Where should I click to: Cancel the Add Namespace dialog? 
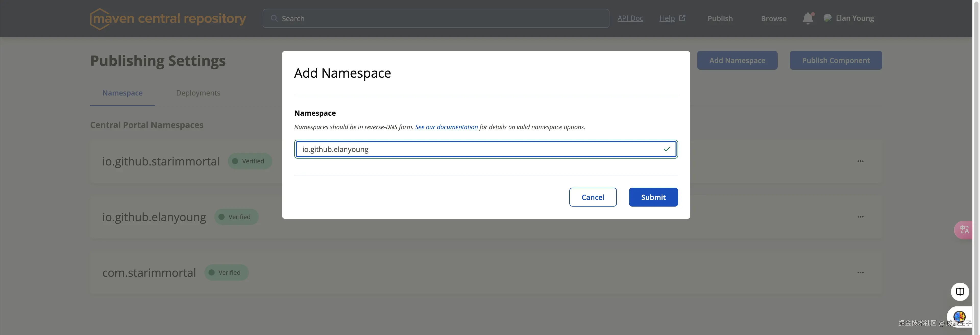[593, 197]
